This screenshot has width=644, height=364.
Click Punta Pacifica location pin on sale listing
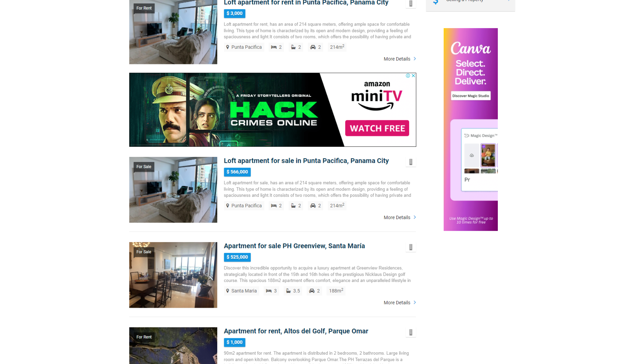tap(227, 205)
